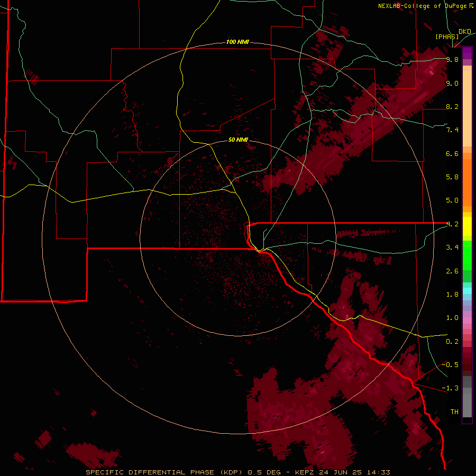Image resolution: width=476 pixels, height=476 pixels.
Task: Click the [PHAS] legend unit label
Action: coord(447,36)
